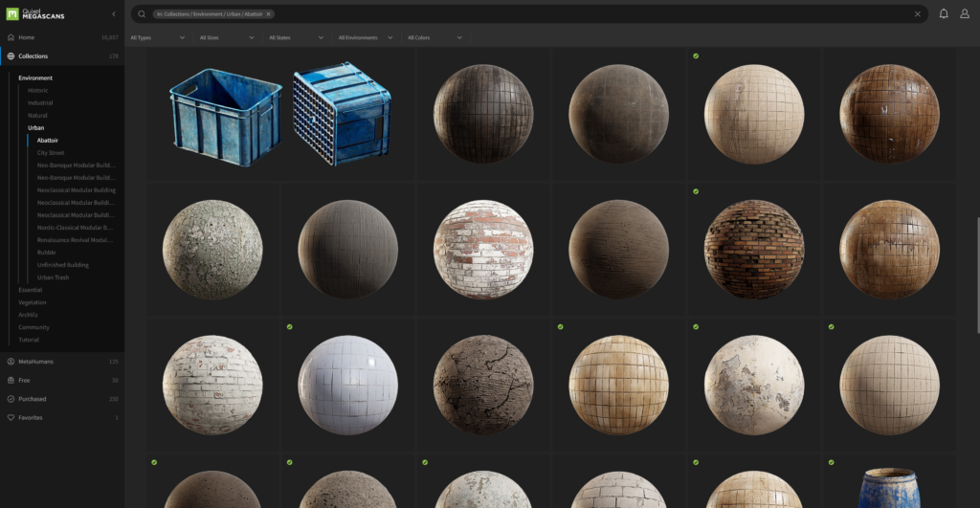The width and height of the screenshot is (980, 508).
Task: Open the Purchased assets section
Action: [32, 399]
